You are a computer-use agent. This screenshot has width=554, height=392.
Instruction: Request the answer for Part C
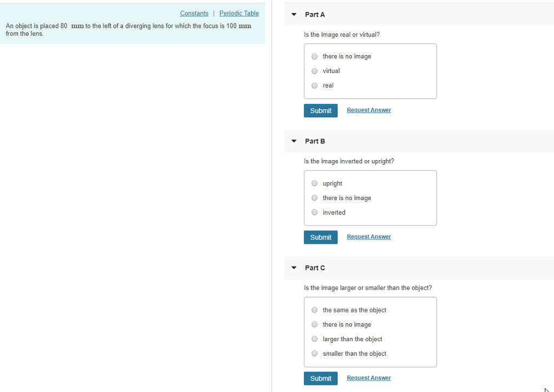(x=368, y=377)
